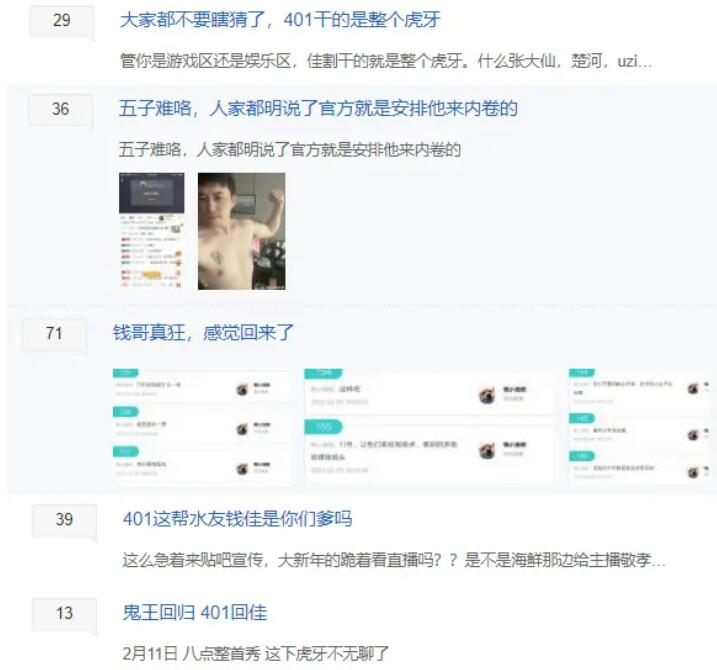Click the reply count badge showing 71
This screenshot has width=717, height=670.
pos(54,333)
